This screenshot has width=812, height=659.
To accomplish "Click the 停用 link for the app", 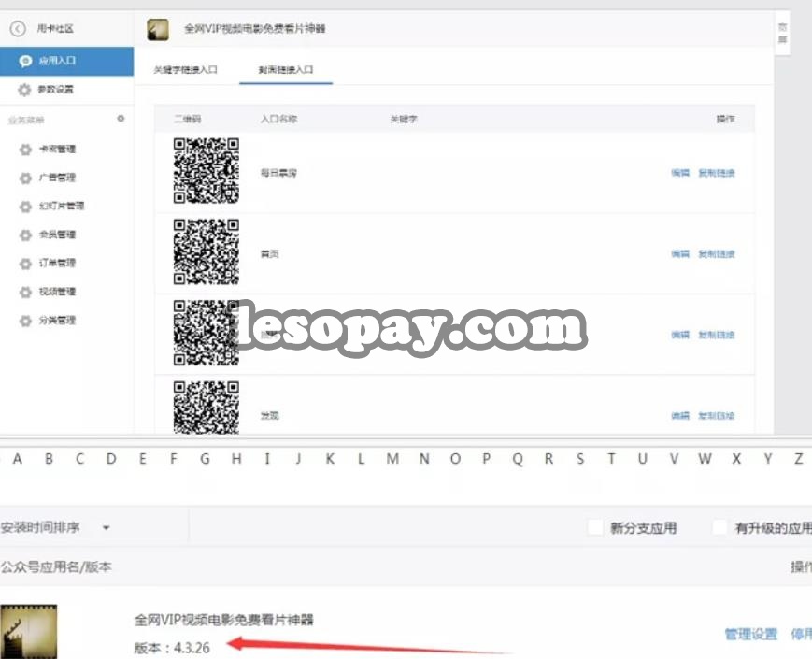I will 801,634.
